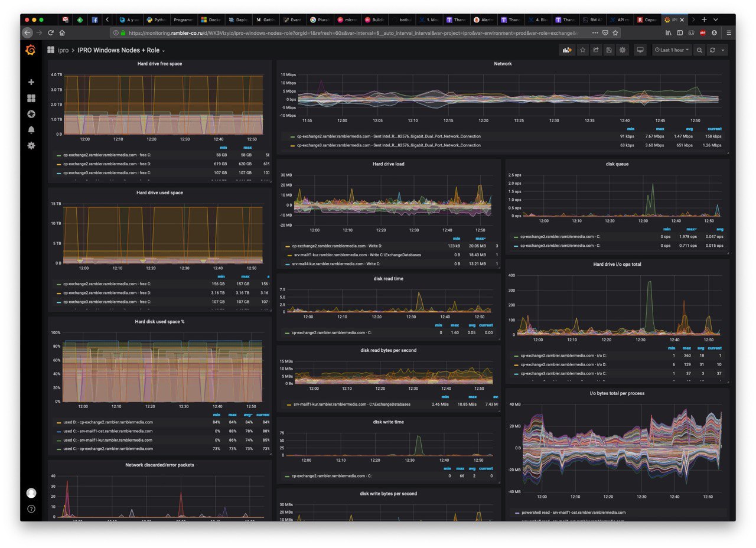Open the IPRO Windows Nodes + Role dashboard picker
Screen dimensions: 756x548
coord(121,50)
